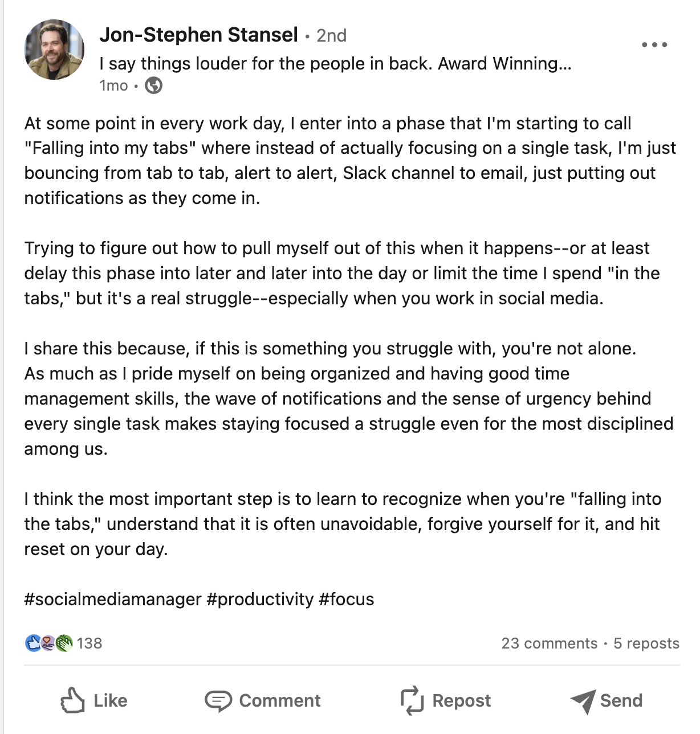Click the Repost arrows button
The height and width of the screenshot is (734, 700).
pyautogui.click(x=445, y=700)
